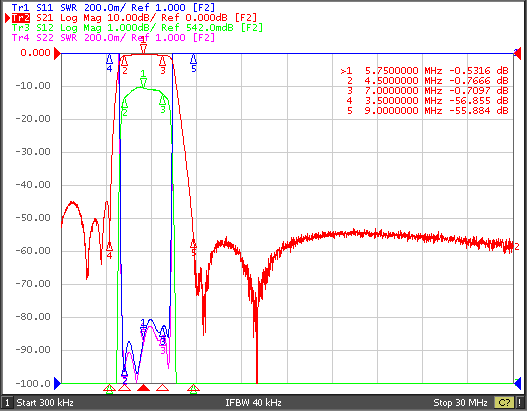The image size is (527, 411).
Task: Select the Tr1 S11 SWR trace label
Action: click(x=113, y=7)
